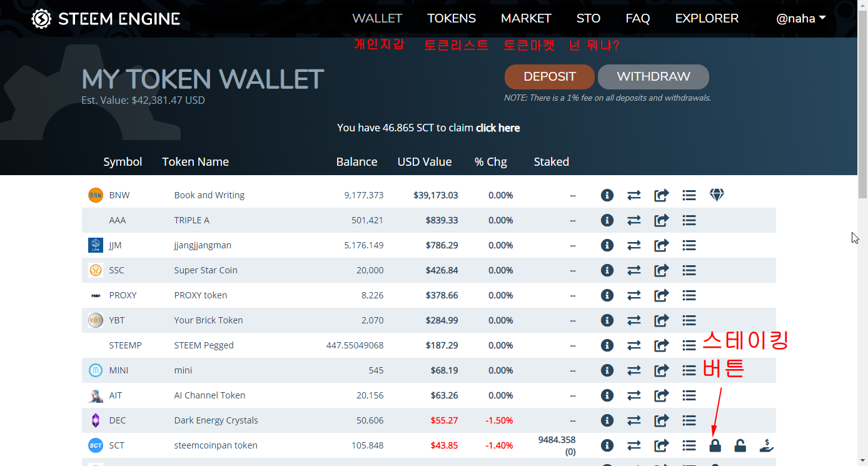Open the @naha account dropdown
868x466 pixels.
click(800, 19)
